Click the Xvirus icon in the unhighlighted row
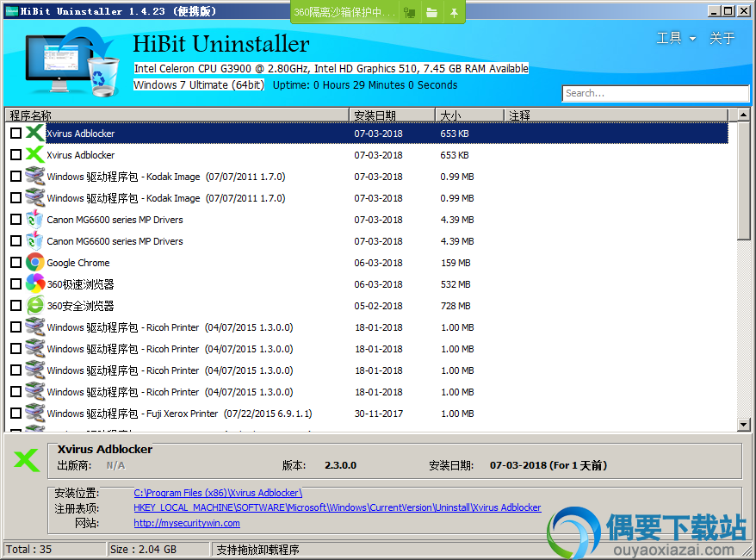Image resolution: width=756 pixels, height=560 pixels. pos(34,155)
